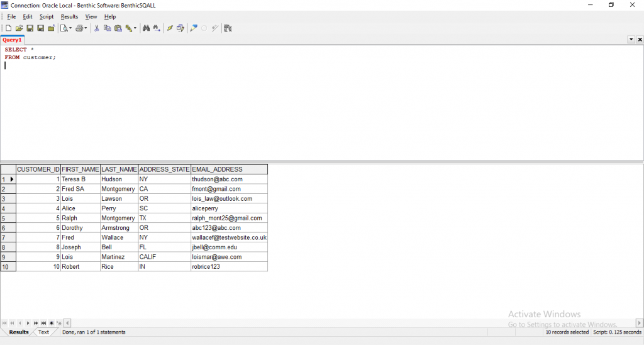The height and width of the screenshot is (345, 644).
Task: Execute the query with the lightning bolt icon
Action: click(170, 28)
